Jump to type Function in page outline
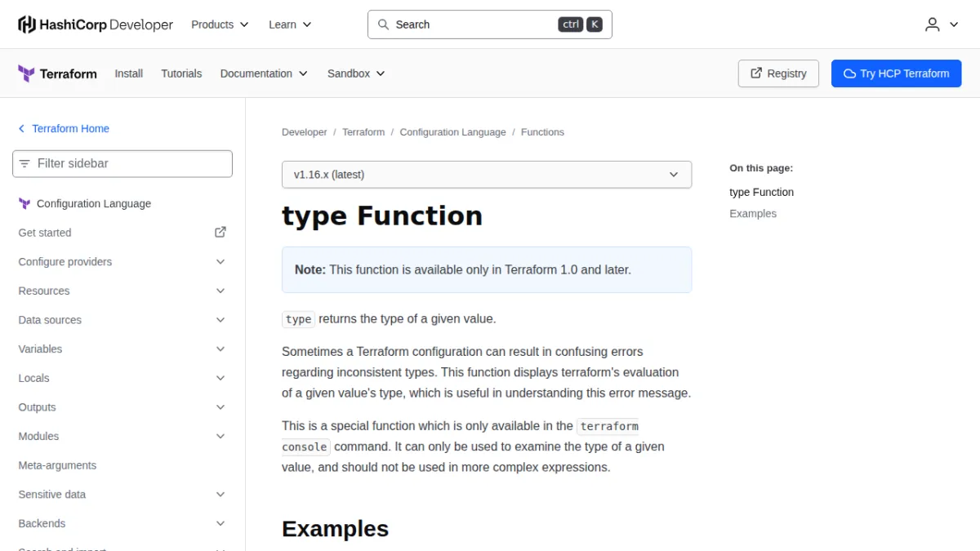980x551 pixels. point(761,193)
